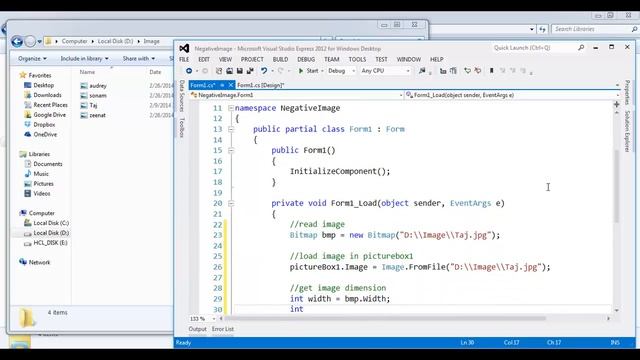Screen dimensions: 640x360
Task: Collapse the Form1 class code block
Action: pos(231,129)
